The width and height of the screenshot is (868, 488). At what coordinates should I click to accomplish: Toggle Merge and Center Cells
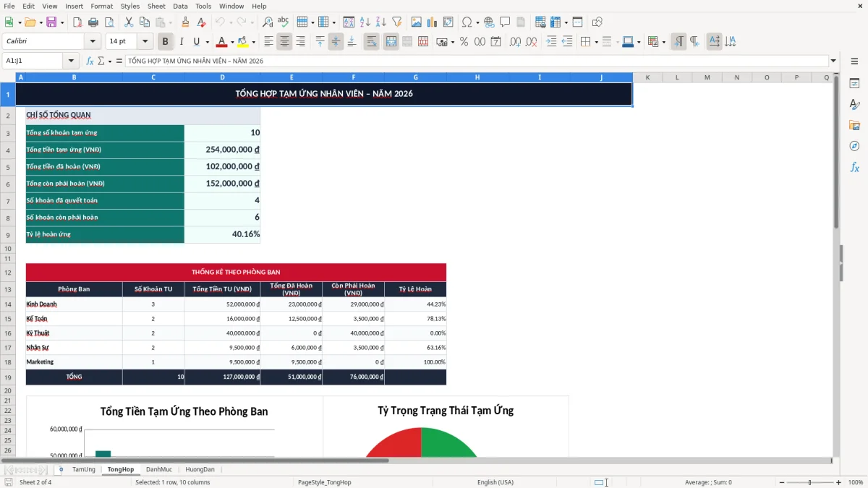click(x=391, y=42)
